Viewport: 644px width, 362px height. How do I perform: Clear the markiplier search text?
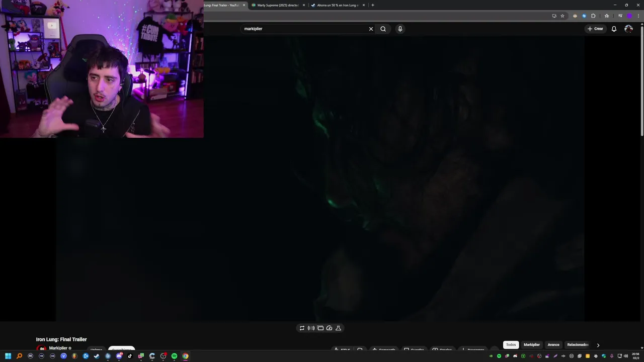[371, 29]
